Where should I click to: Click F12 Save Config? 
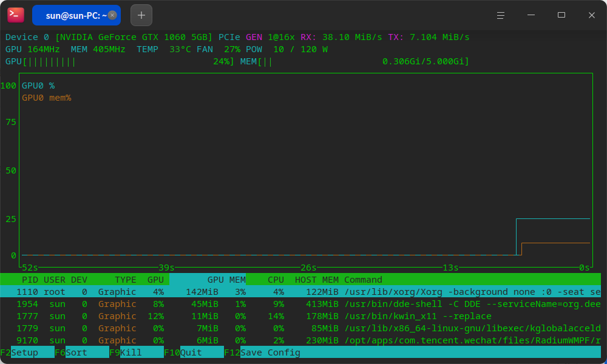262,352
